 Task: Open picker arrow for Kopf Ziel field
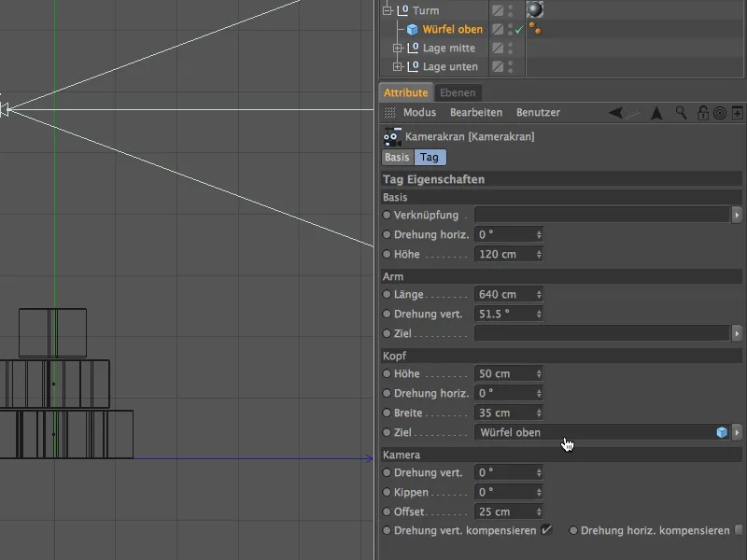737,432
